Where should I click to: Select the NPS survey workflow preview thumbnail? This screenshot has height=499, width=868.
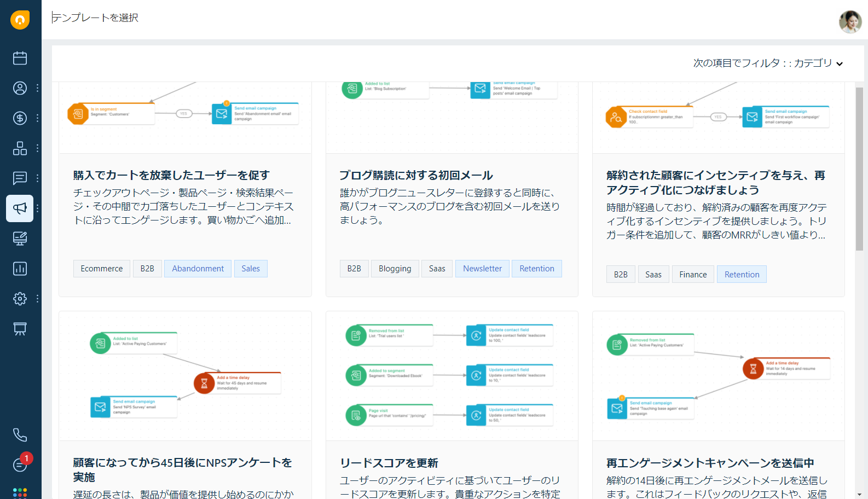[x=186, y=376]
